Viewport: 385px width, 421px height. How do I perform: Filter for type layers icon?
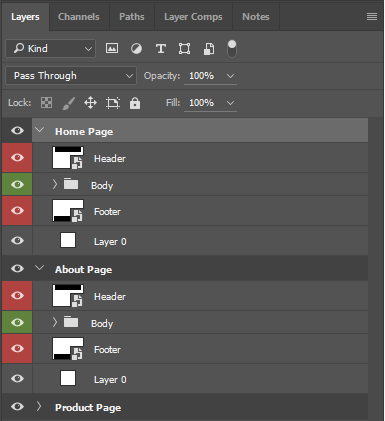(161, 49)
